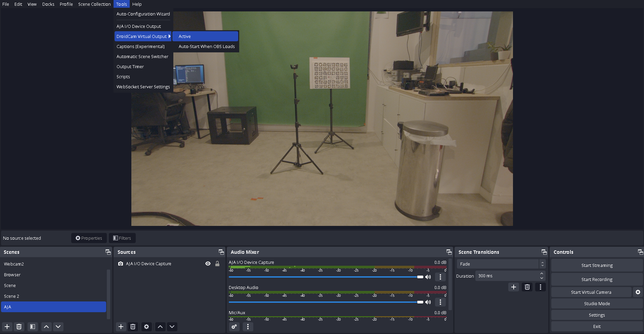
Task: Add a scene transition with plus icon
Action: click(x=513, y=287)
